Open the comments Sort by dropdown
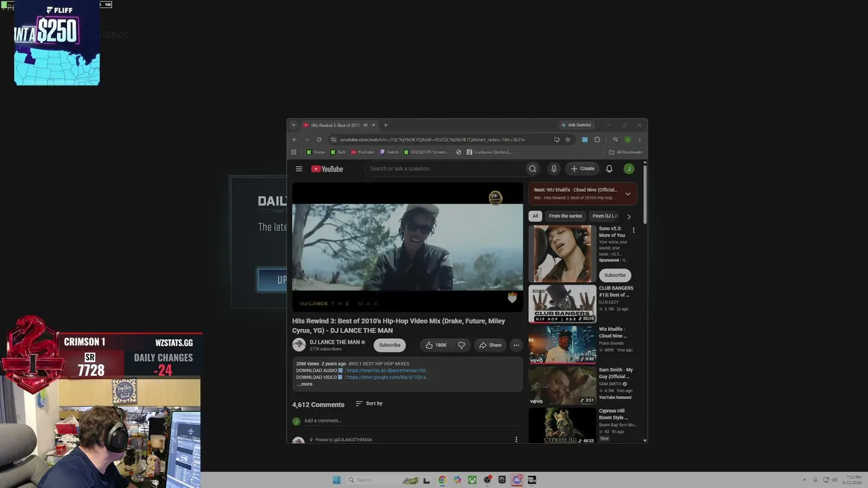This screenshot has width=868, height=488. point(369,403)
